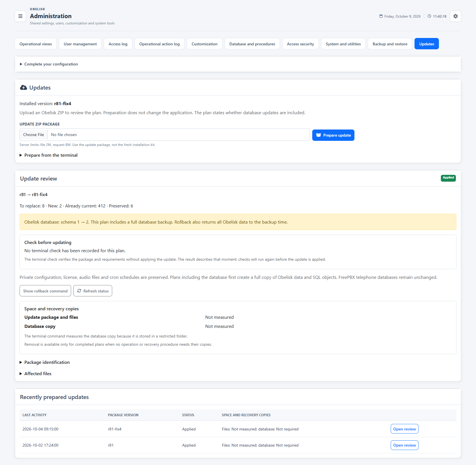The width and height of the screenshot is (476, 465).
Task: Click the clock icon beside the time
Action: coord(429,16)
